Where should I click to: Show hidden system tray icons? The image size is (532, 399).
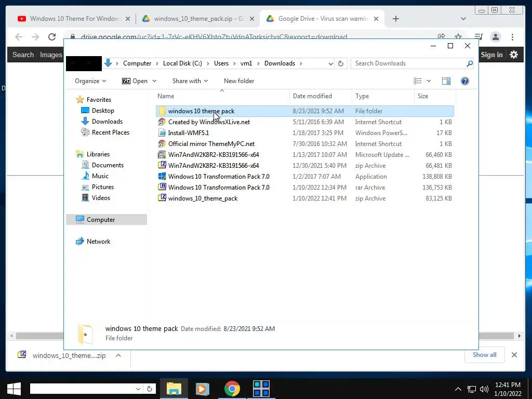pyautogui.click(x=458, y=389)
